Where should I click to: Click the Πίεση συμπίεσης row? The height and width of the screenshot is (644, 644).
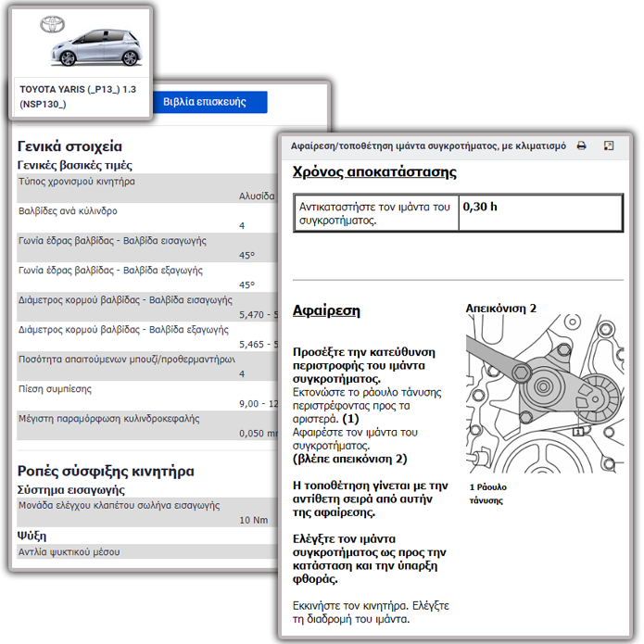pyautogui.click(x=147, y=396)
